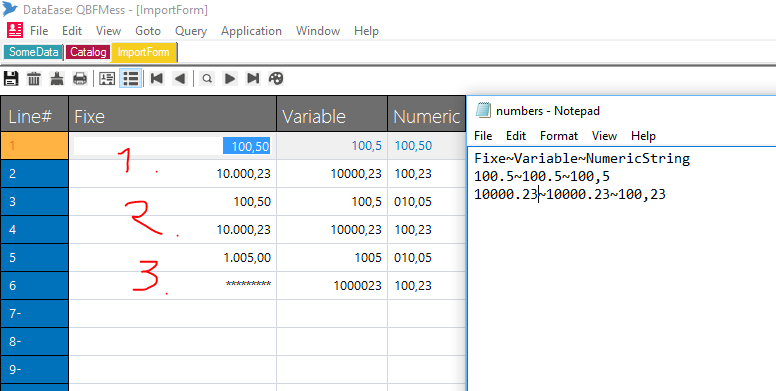
Task: Click the color palette icon in toolbar
Action: tap(276, 79)
